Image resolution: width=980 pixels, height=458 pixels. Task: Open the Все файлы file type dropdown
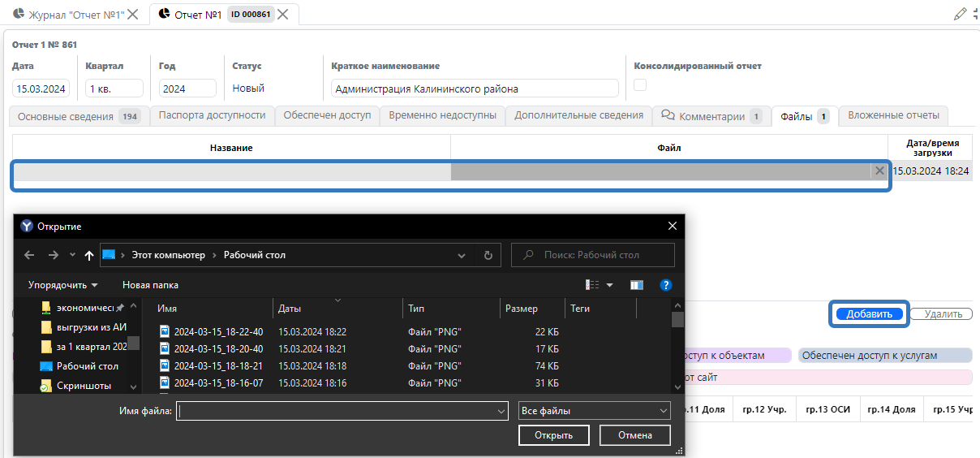tap(594, 412)
